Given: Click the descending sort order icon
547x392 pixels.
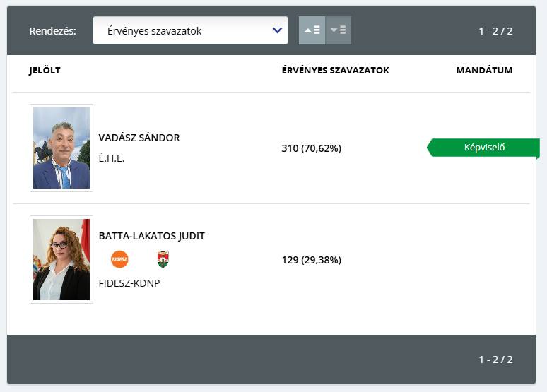Looking at the screenshot, I should [339, 30].
